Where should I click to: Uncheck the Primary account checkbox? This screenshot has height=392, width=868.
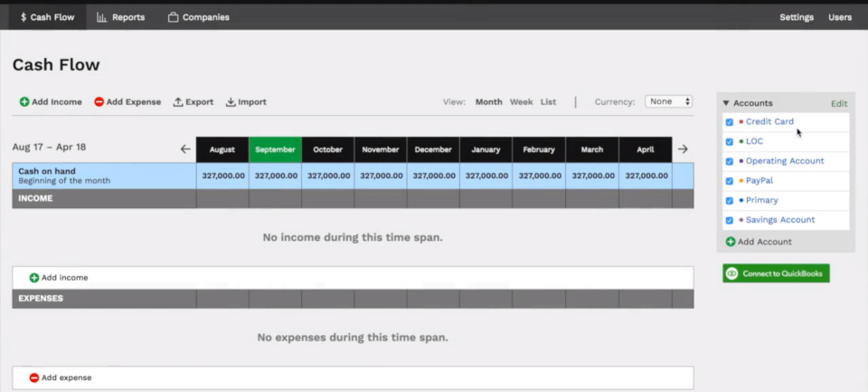pos(730,201)
